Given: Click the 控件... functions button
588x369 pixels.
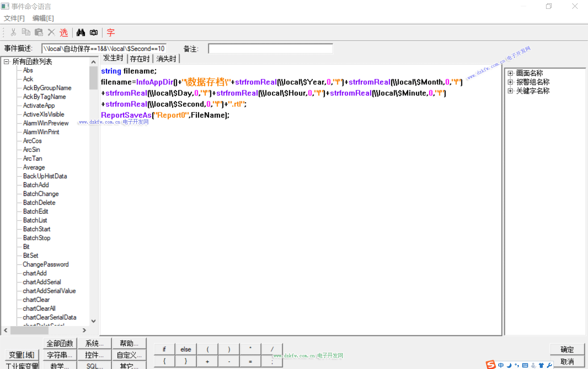Looking at the screenshot, I should click(95, 355).
